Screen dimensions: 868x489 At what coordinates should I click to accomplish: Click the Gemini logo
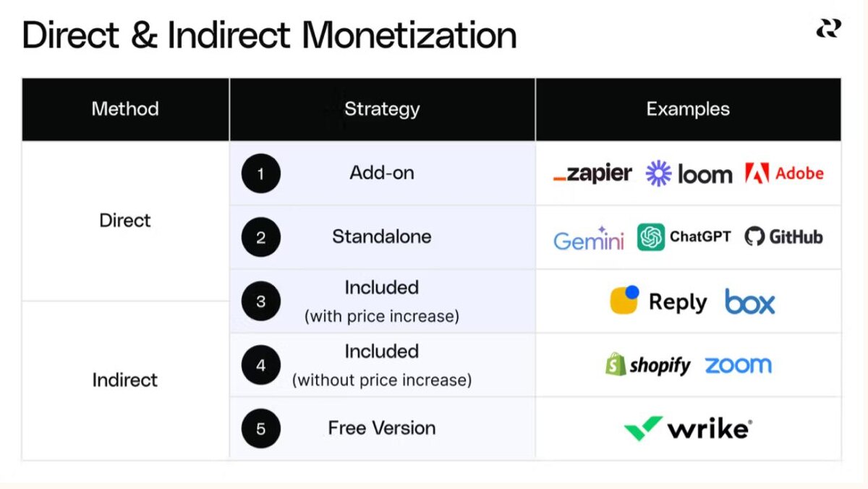[588, 238]
